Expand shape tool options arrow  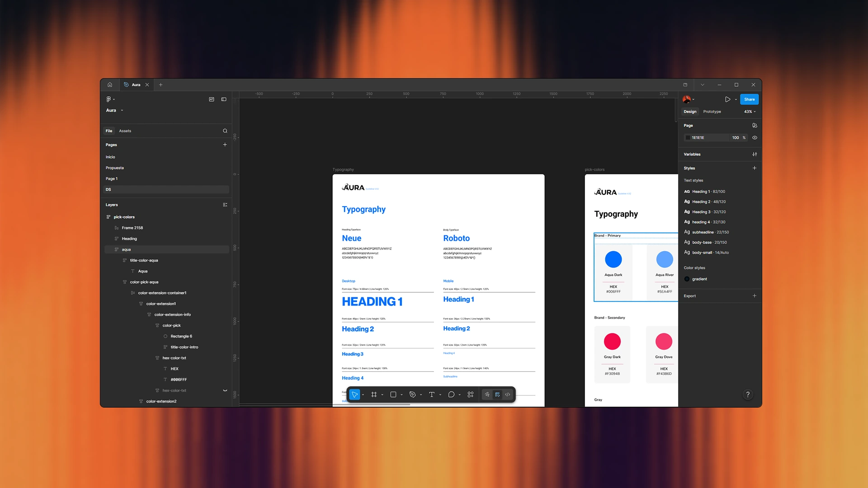tap(401, 395)
